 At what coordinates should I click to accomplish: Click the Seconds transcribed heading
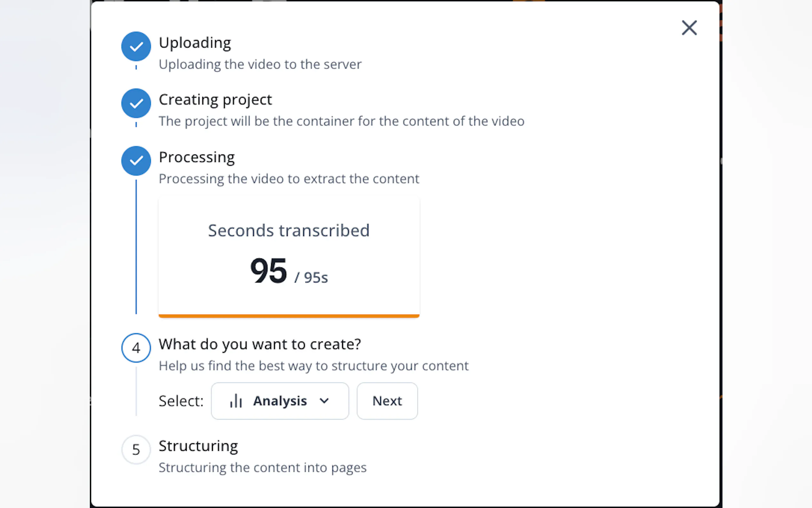(x=289, y=230)
